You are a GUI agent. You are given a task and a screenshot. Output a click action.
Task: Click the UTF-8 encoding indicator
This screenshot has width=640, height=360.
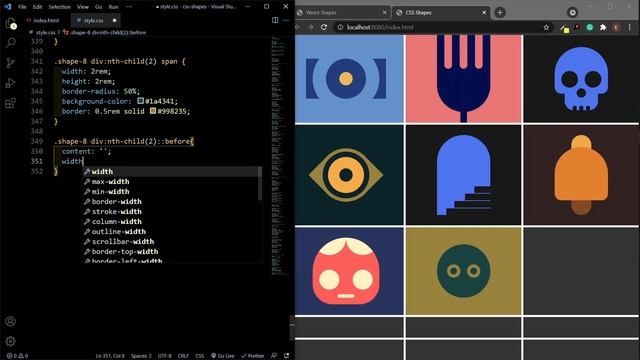pyautogui.click(x=164, y=356)
